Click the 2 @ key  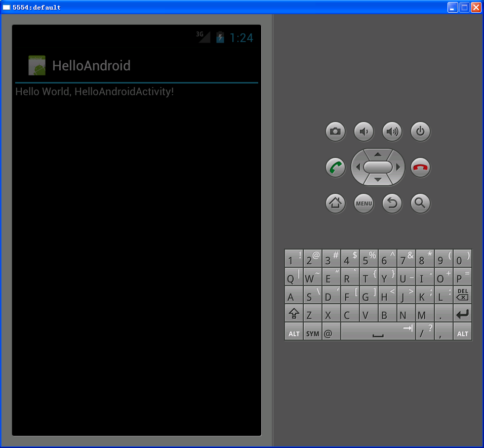point(312,258)
